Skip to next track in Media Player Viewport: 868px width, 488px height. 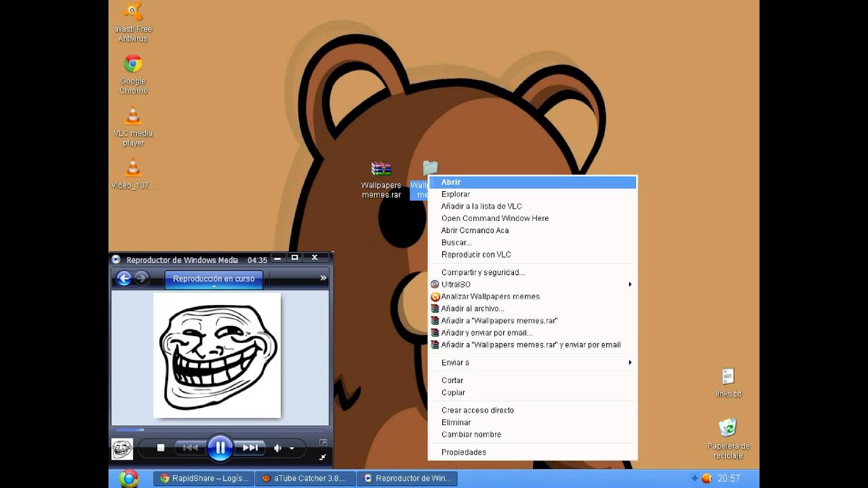coord(250,447)
